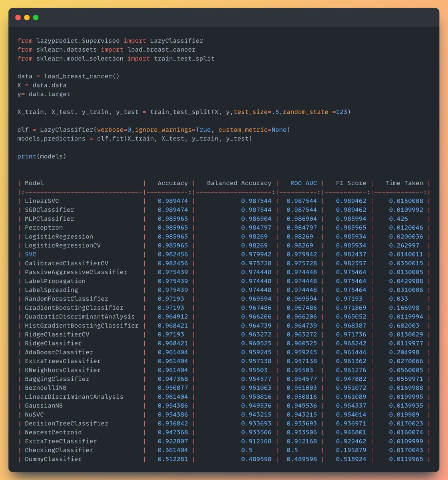Select the LinearSVC row model name
Image resolution: width=448 pixels, height=480 pixels.
coord(42,201)
